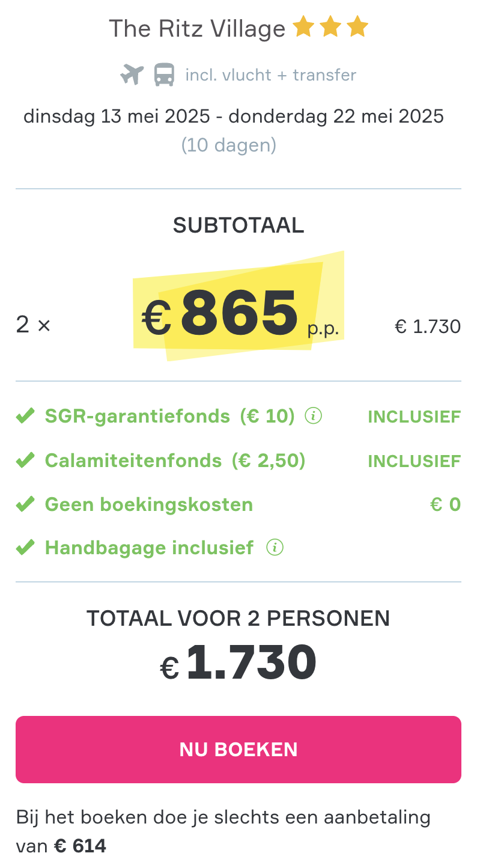477x868 pixels.
Task: Click the highlighted € 865 p.p. price
Action: tap(240, 314)
